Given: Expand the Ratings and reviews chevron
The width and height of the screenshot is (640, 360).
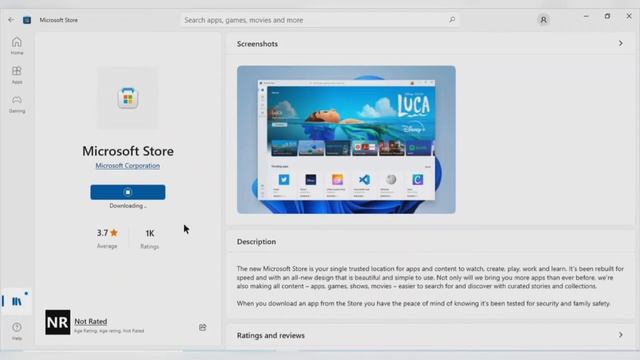Looking at the screenshot, I should [620, 335].
